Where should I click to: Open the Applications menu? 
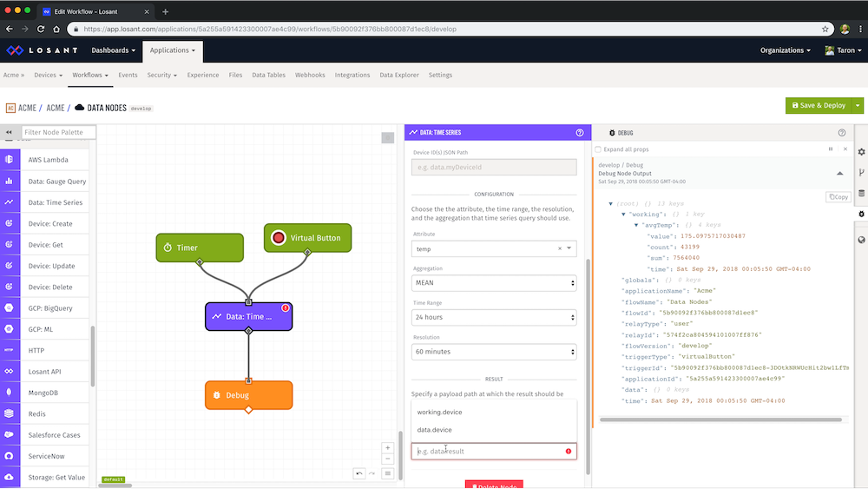[172, 50]
